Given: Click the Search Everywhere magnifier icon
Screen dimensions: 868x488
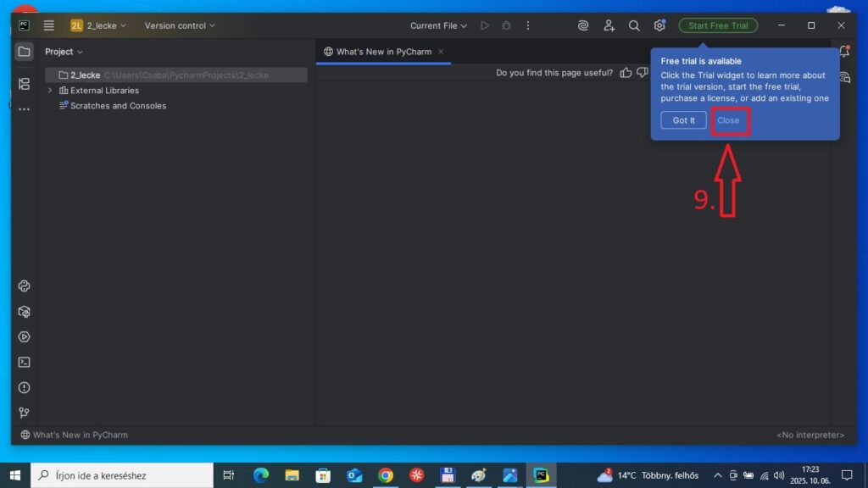Looking at the screenshot, I should (634, 25).
